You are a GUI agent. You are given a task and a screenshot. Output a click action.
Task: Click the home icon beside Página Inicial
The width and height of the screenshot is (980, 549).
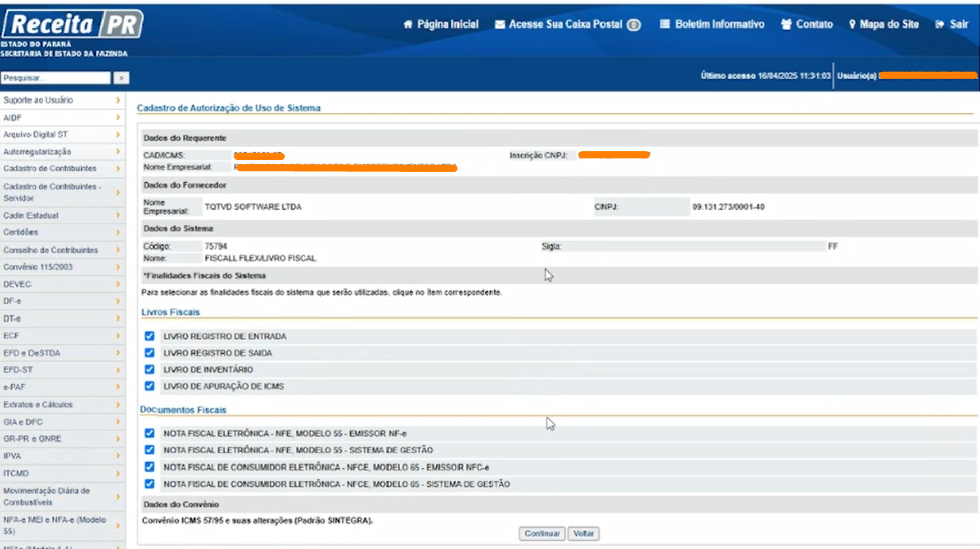click(409, 25)
